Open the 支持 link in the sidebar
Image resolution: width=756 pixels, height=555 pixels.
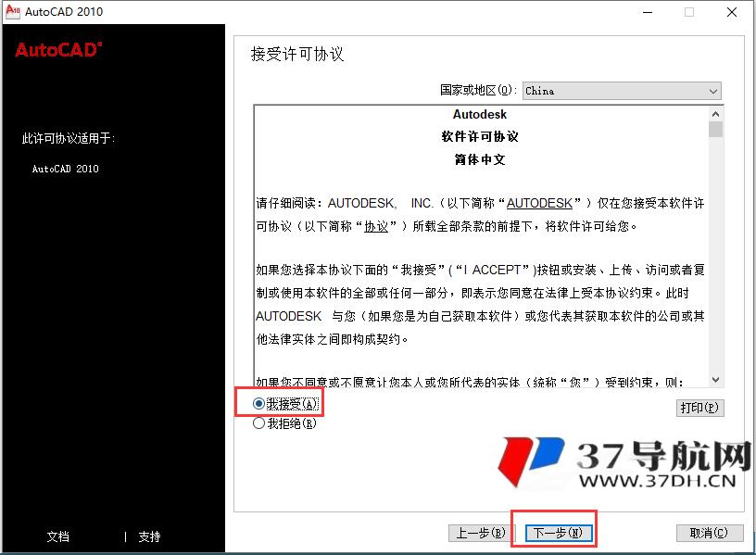[149, 536]
